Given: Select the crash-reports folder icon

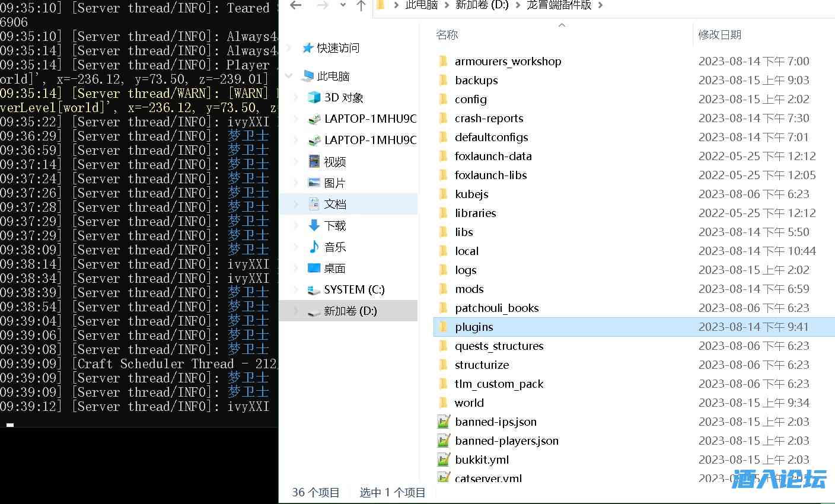Looking at the screenshot, I should click(x=443, y=118).
